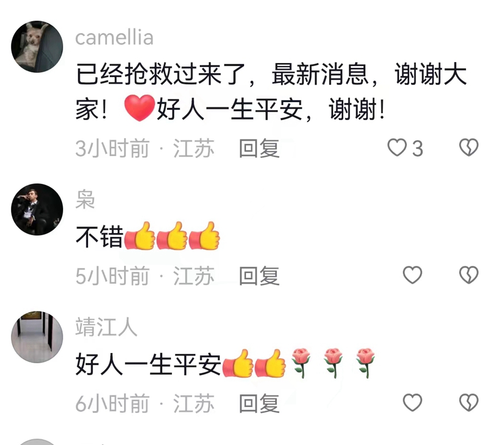Open the username 靖江人

pos(106,327)
